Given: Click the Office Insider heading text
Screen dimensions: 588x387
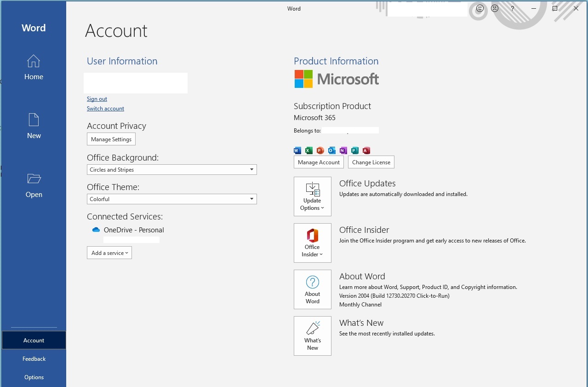Looking at the screenshot, I should coord(364,230).
